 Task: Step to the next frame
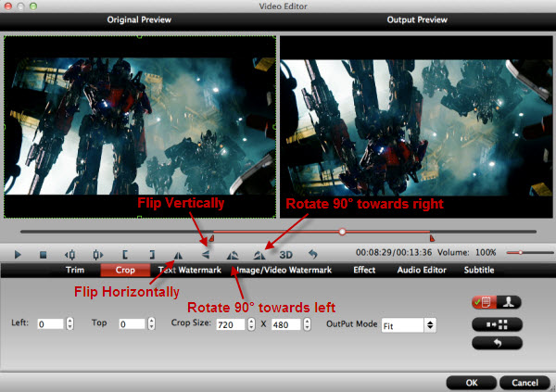pos(97,254)
